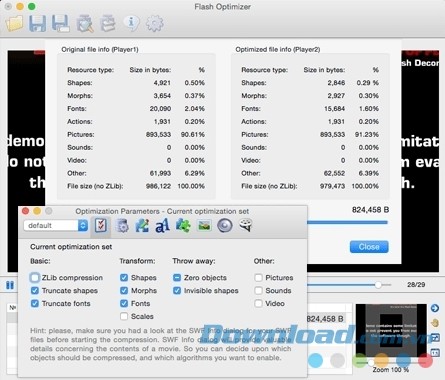Click the 'Zoom 100 %' label
The height and width of the screenshot is (380, 445).
pos(391,370)
